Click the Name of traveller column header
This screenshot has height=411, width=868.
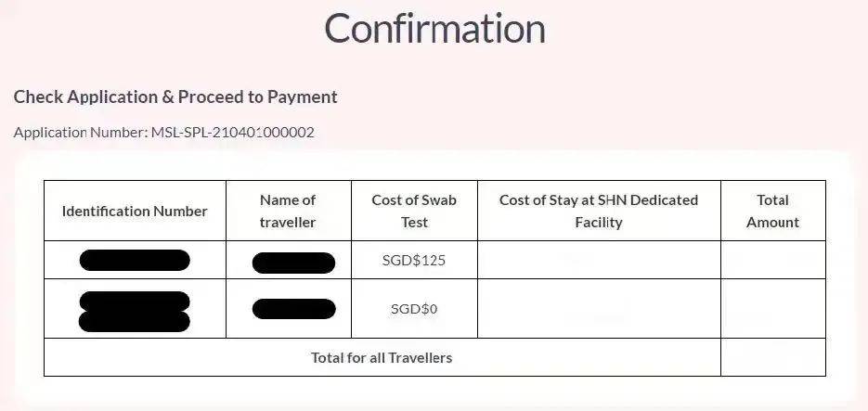click(x=288, y=211)
